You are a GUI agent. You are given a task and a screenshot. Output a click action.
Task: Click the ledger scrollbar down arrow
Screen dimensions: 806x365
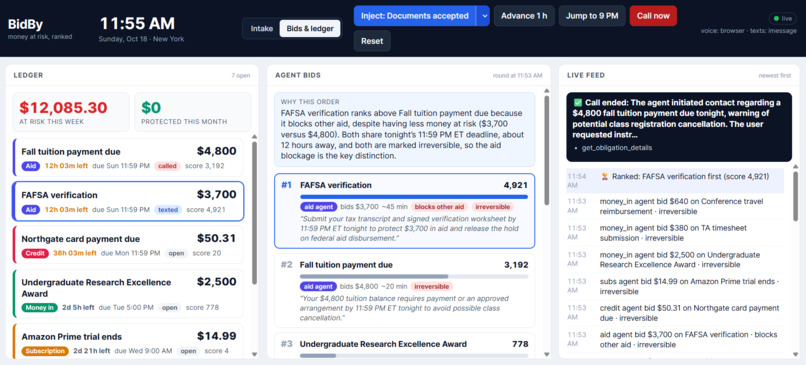pyautogui.click(x=254, y=354)
